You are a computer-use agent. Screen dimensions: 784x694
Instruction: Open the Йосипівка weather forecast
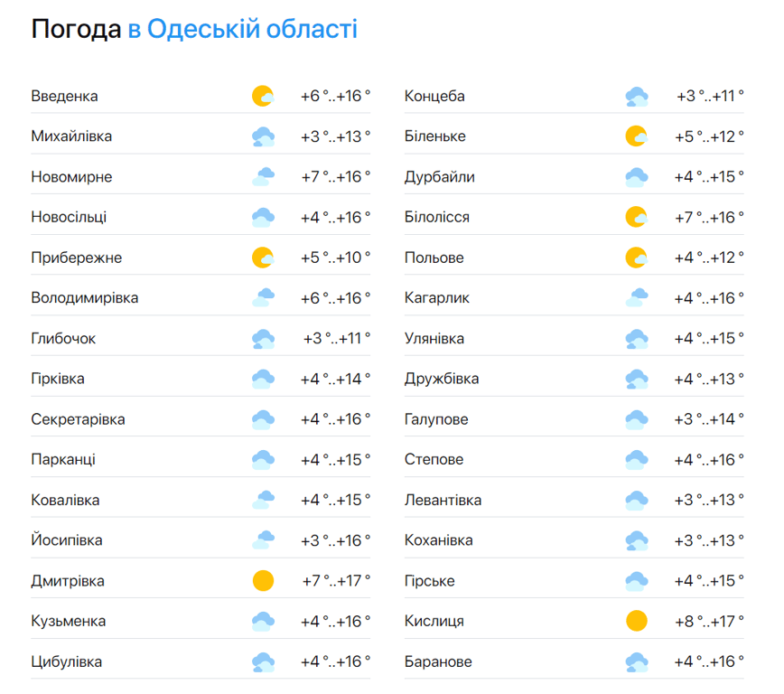(66, 541)
